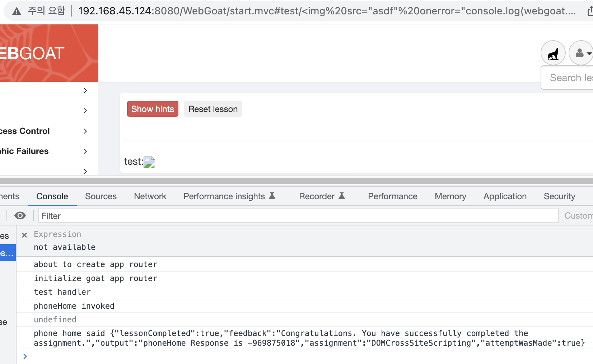Expand the second sidebar category chevron
The height and width of the screenshot is (364, 593).
[85, 111]
